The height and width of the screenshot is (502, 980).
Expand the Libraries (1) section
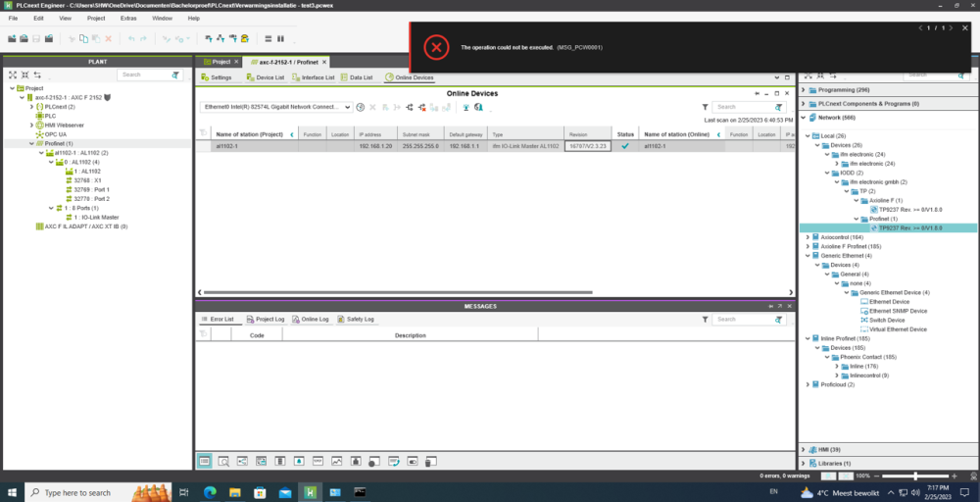(x=805, y=463)
